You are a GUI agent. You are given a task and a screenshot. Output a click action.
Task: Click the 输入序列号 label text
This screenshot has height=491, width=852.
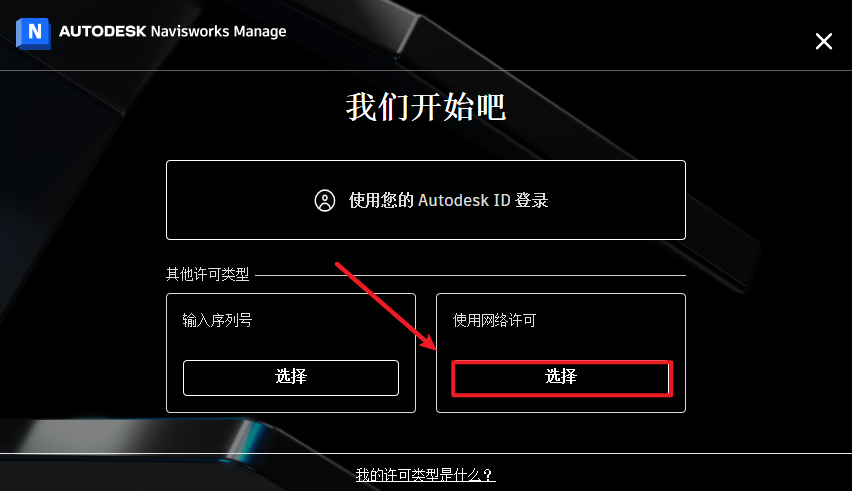coord(217,320)
